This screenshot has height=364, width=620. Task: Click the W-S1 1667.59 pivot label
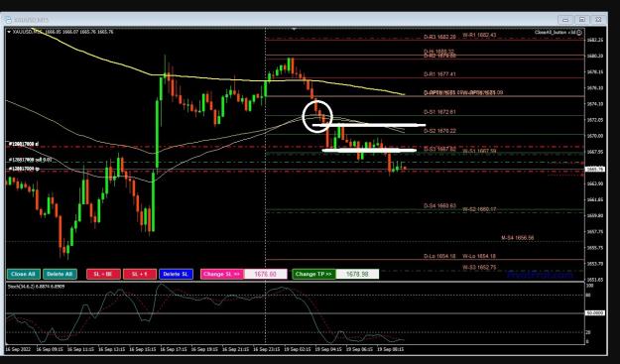479,151
